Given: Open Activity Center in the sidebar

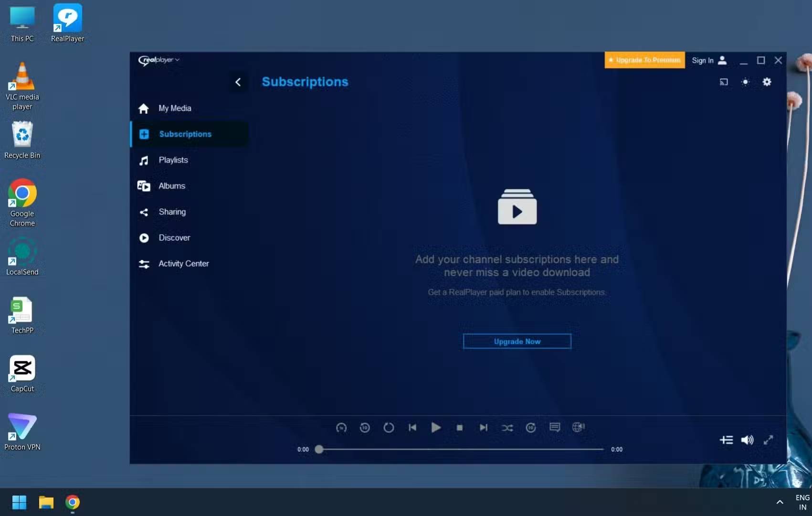Looking at the screenshot, I should (x=189, y=263).
